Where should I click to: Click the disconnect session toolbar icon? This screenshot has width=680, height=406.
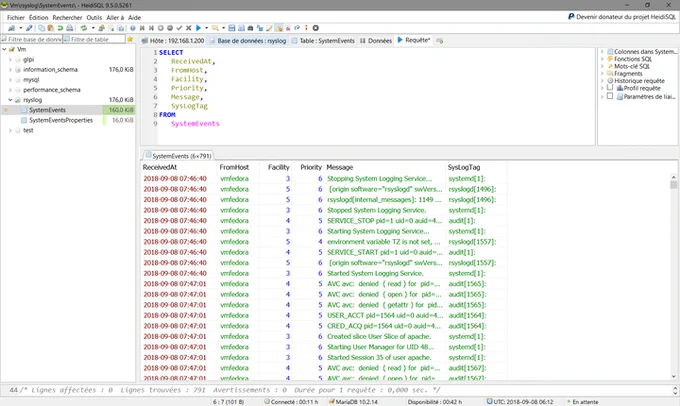tap(29, 28)
